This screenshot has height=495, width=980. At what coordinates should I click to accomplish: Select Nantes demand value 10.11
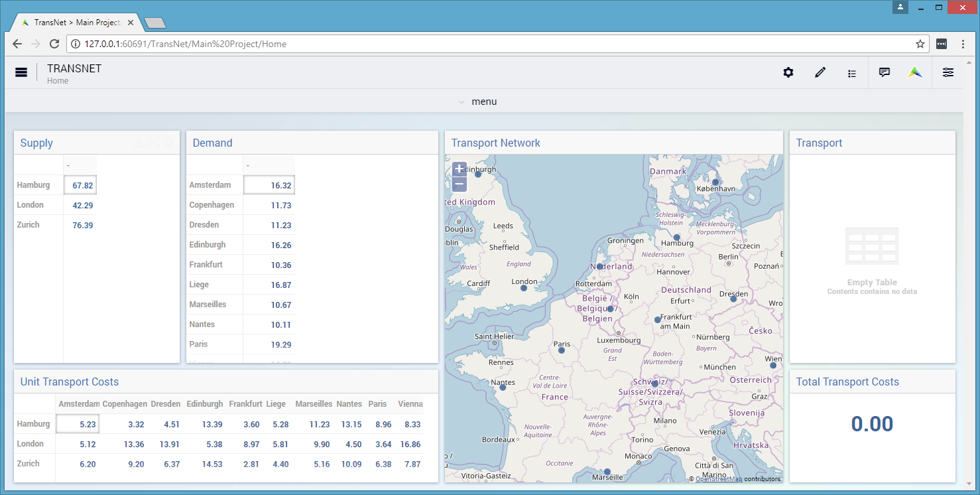point(269,324)
